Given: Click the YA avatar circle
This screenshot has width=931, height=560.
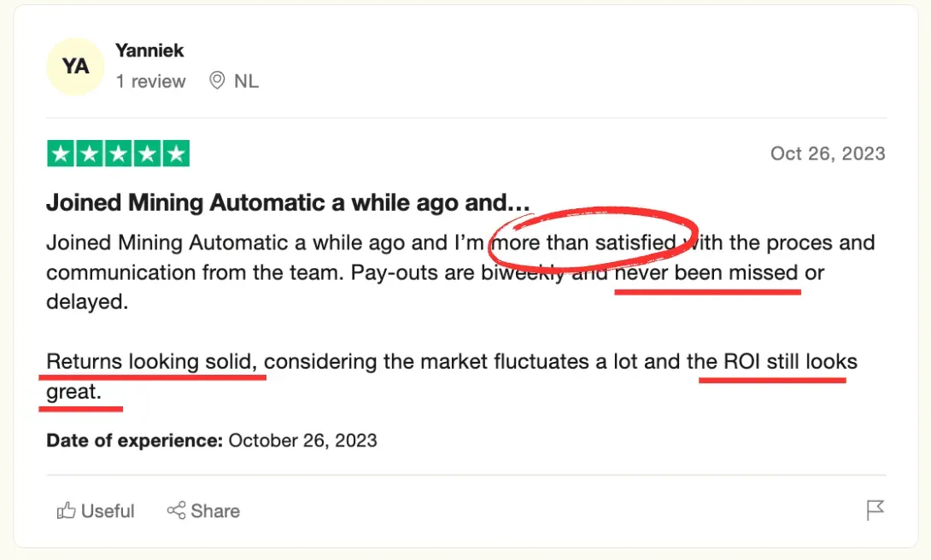Looking at the screenshot, I should point(75,66).
